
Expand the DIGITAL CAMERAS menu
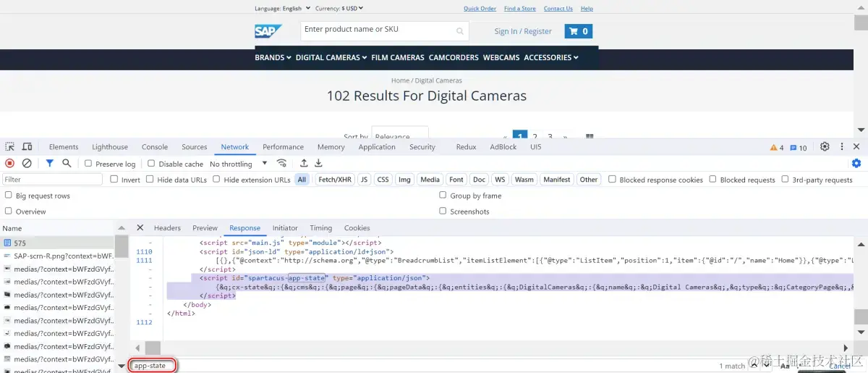coord(331,57)
